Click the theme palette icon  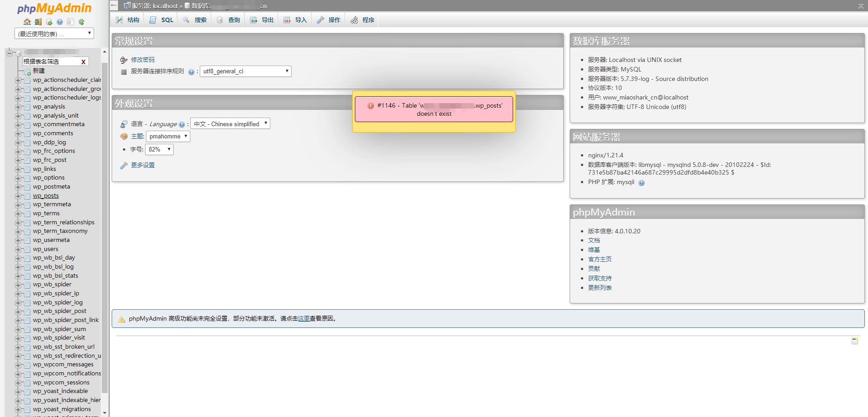click(124, 137)
